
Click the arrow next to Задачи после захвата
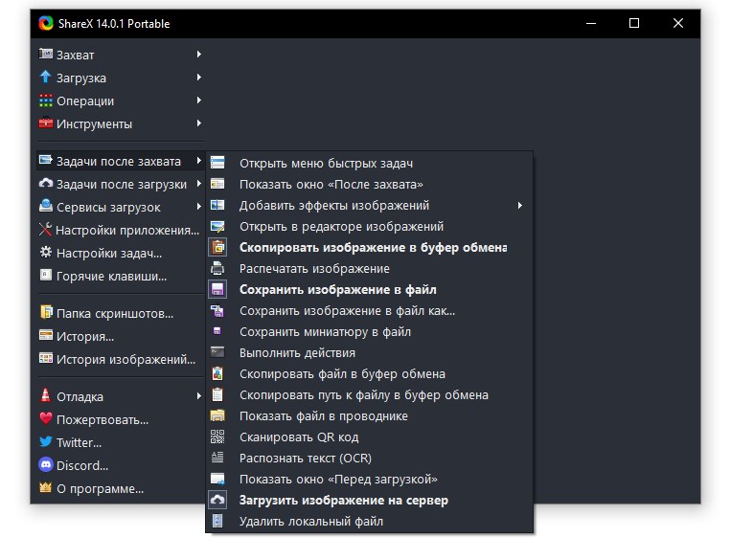(x=199, y=160)
